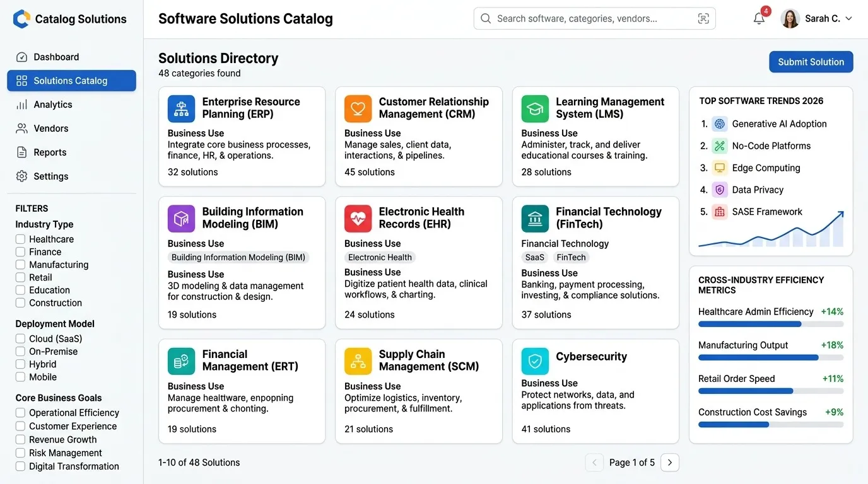This screenshot has width=868, height=484.
Task: Check the Finance industry filter
Action: tap(20, 252)
